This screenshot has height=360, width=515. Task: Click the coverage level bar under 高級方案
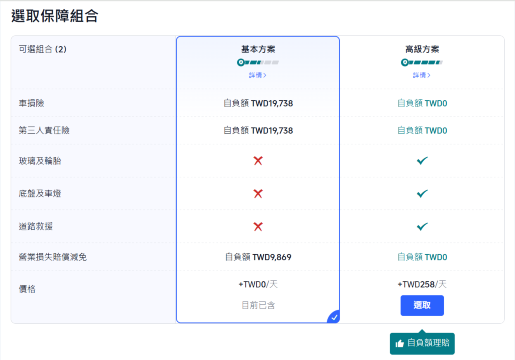(422, 62)
